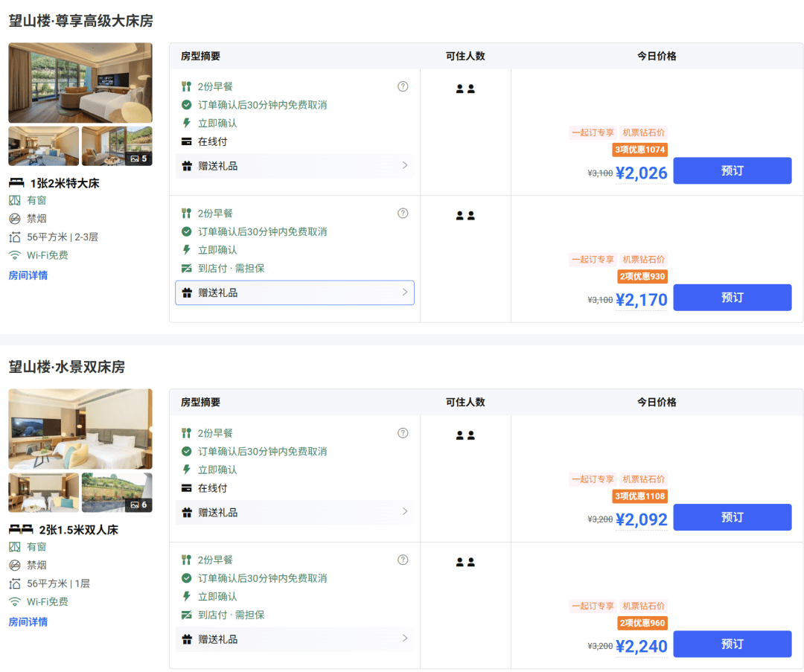Click price ¥2,240
The image size is (804, 672).
(x=642, y=647)
